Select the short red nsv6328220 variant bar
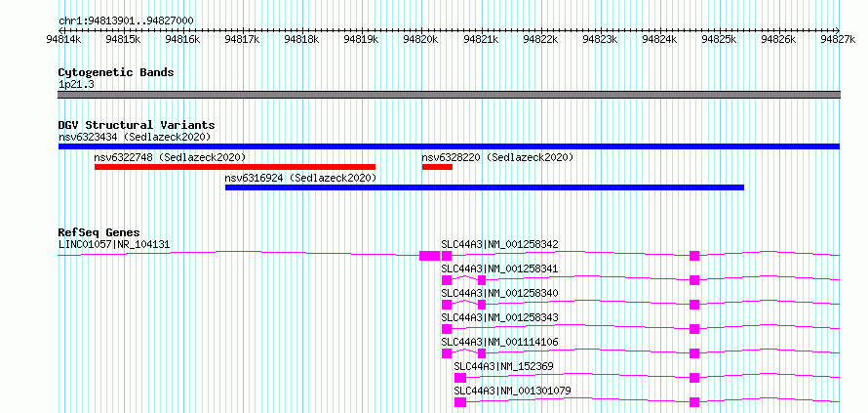The height and width of the screenshot is (413, 868). [x=437, y=167]
